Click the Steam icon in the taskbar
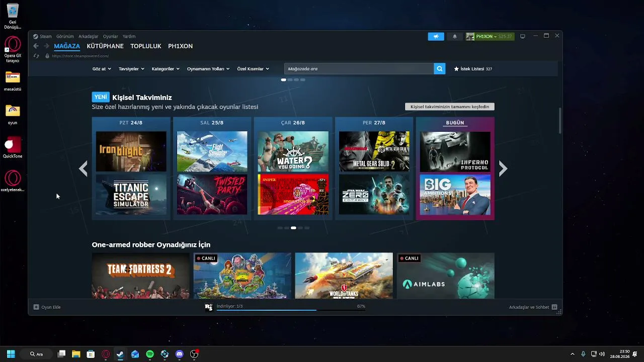 120,354
